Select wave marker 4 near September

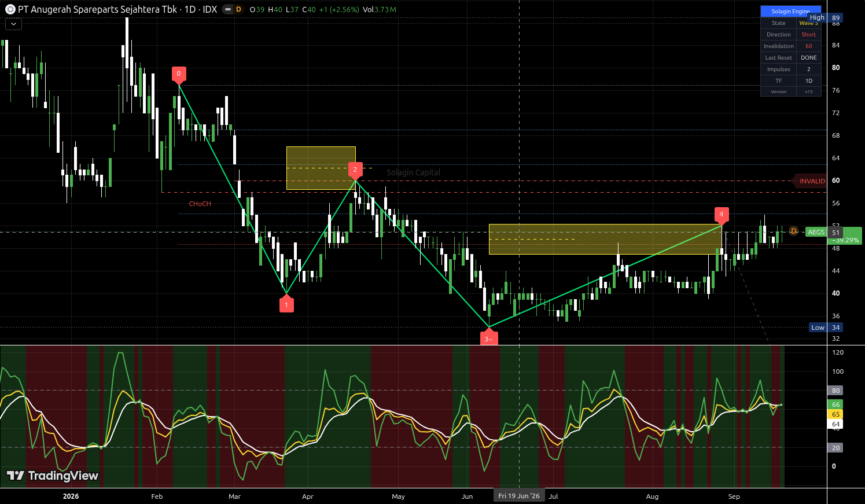(x=722, y=215)
